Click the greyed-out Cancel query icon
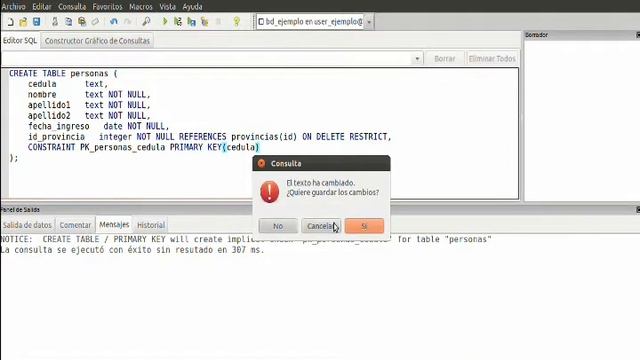The height and width of the screenshot is (360, 640). pos(218,22)
